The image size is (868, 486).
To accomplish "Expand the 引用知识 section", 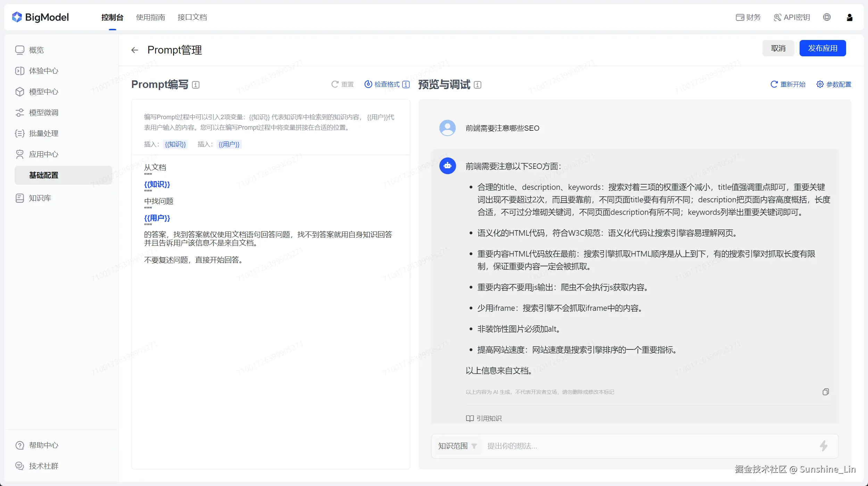I will coord(484,418).
